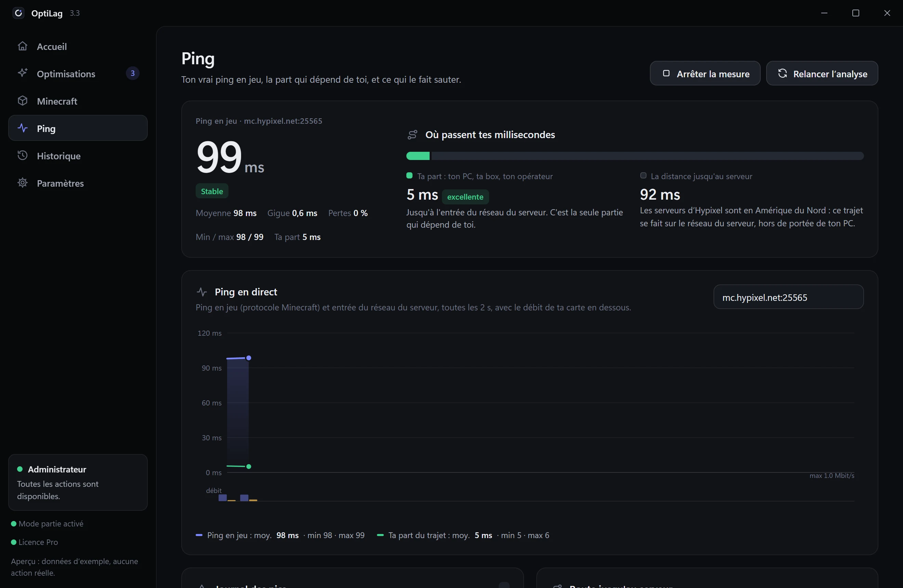Viewport: 903px width, 588px height.
Task: Click the large 99 ms ping value
Action: pos(230,157)
